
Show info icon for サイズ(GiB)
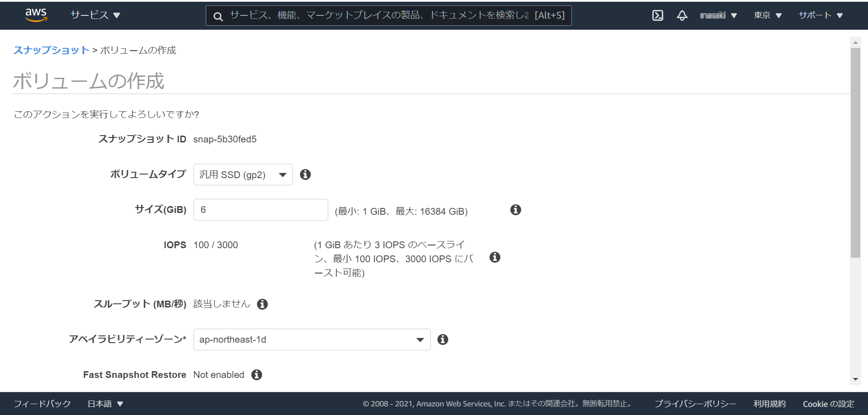coord(516,210)
